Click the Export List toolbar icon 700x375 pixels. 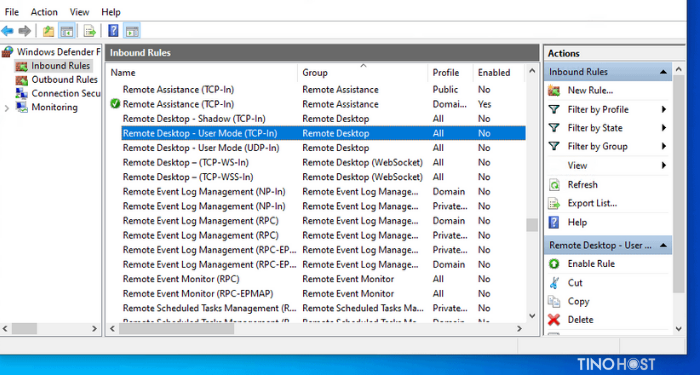90,31
